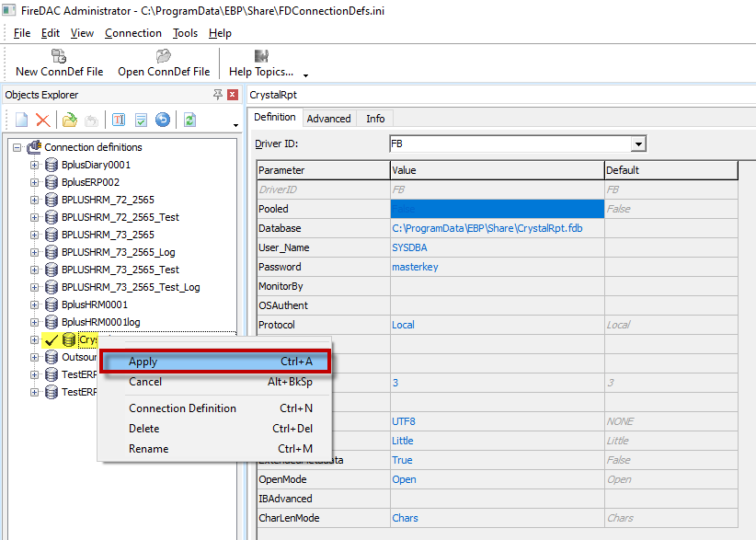This screenshot has height=540, width=756.
Task: Switch to the Advanced tab
Action: click(328, 119)
